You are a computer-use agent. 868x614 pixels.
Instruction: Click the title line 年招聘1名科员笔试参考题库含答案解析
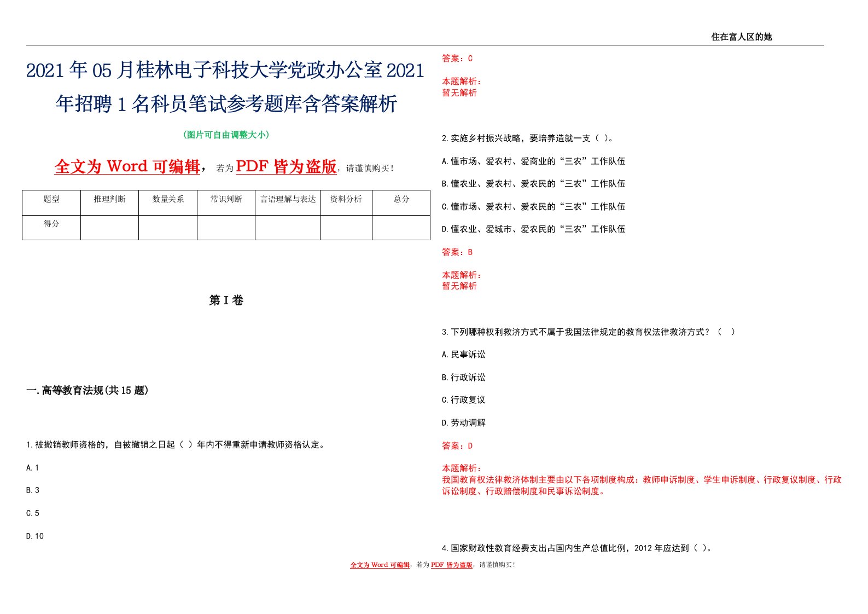tap(226, 103)
